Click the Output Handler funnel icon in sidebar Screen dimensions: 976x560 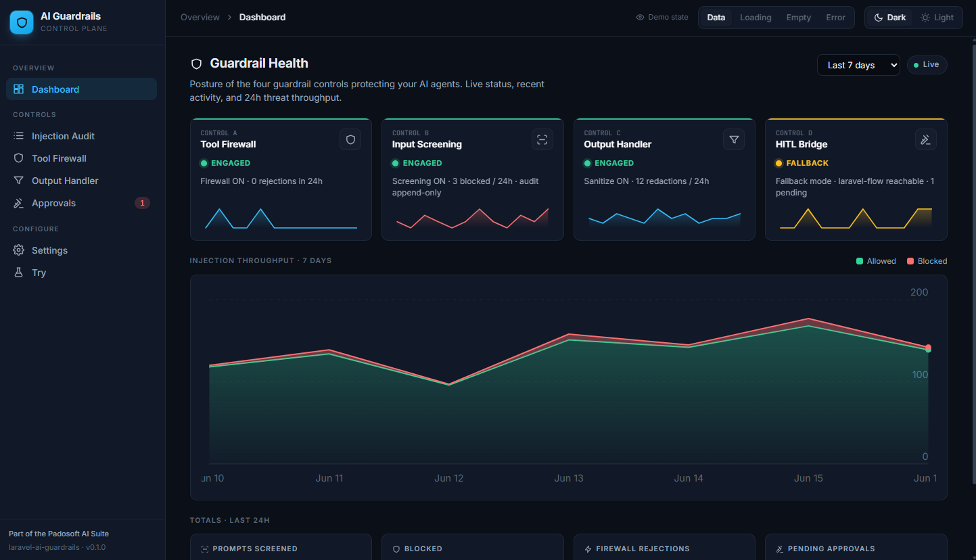point(19,181)
